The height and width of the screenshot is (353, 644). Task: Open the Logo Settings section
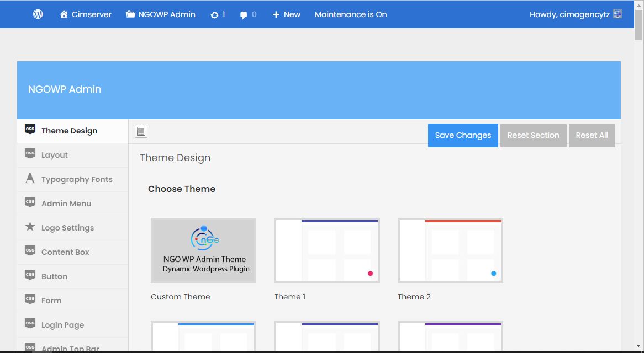click(x=73, y=228)
